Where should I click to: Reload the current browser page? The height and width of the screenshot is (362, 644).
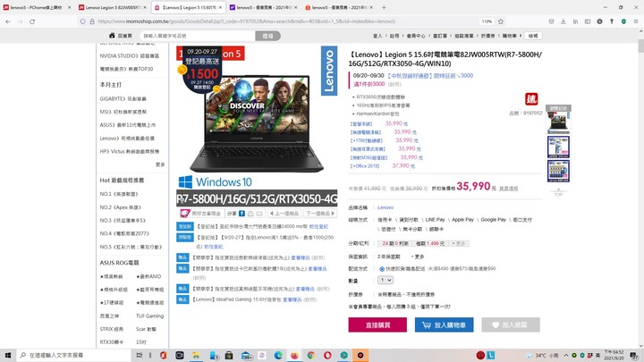tap(32, 21)
